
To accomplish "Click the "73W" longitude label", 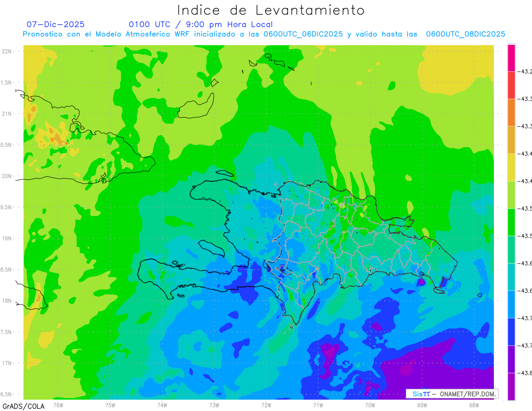I will coord(214,405).
